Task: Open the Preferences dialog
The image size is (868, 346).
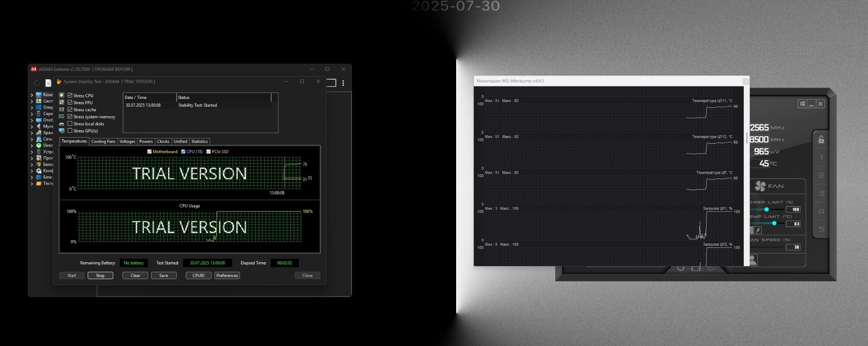Action: pyautogui.click(x=227, y=276)
